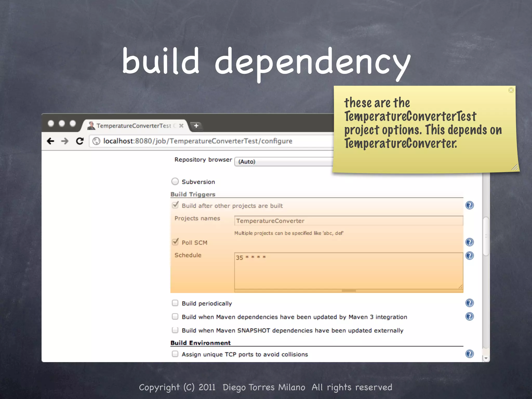Click into the Schedule text area
The image size is (532, 399).
tap(349, 271)
